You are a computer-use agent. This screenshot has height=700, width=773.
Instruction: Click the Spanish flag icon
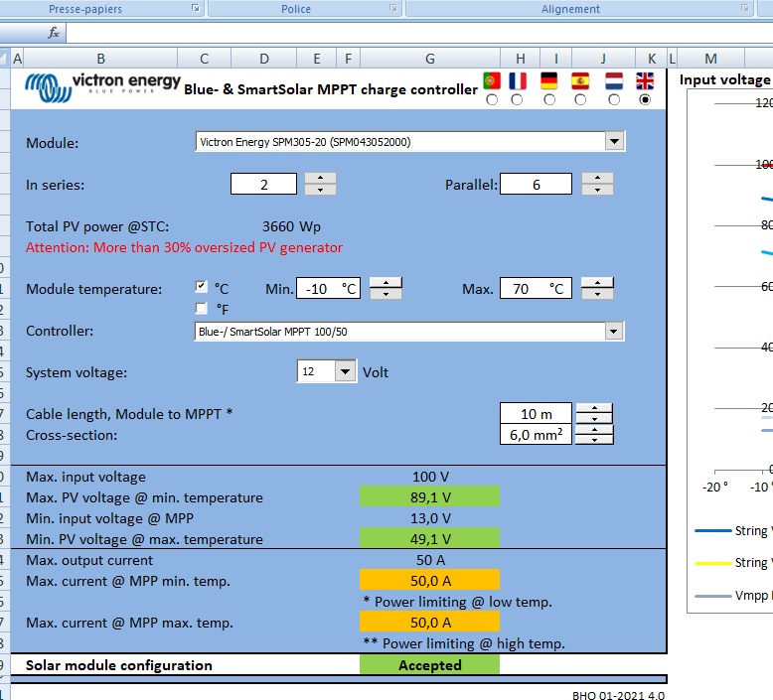coord(580,80)
